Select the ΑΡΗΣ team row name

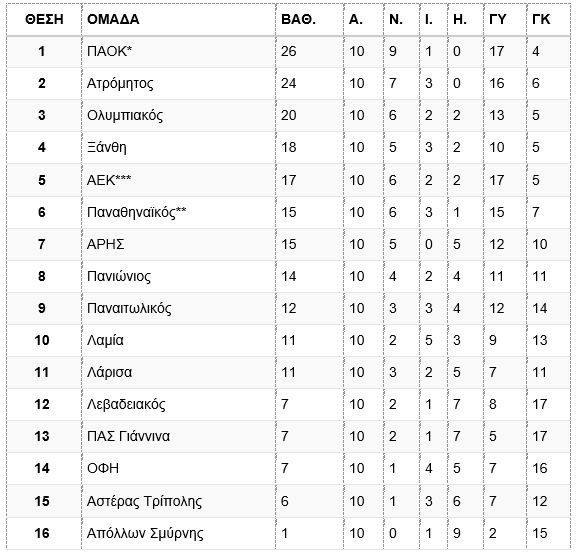pos(106,244)
